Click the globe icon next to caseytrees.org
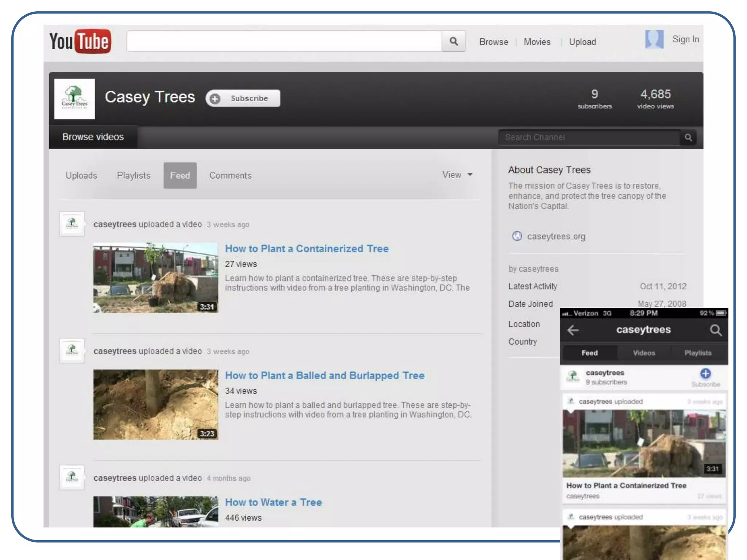This screenshot has width=747, height=560. point(517,236)
